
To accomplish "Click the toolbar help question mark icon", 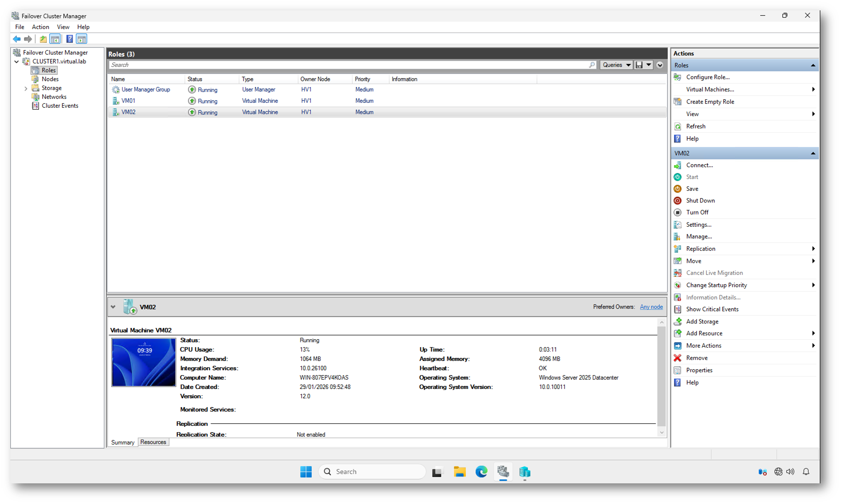I will pyautogui.click(x=69, y=39).
